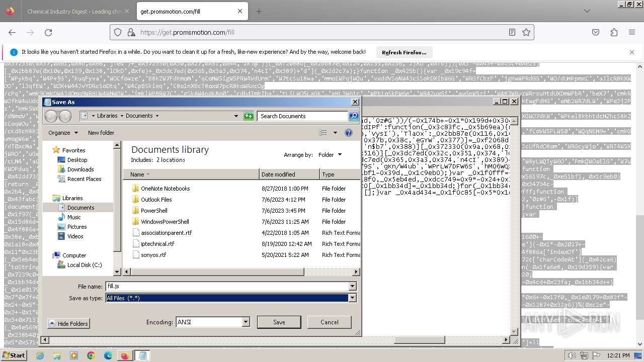Click the Save button
644x362 pixels.
279,322
